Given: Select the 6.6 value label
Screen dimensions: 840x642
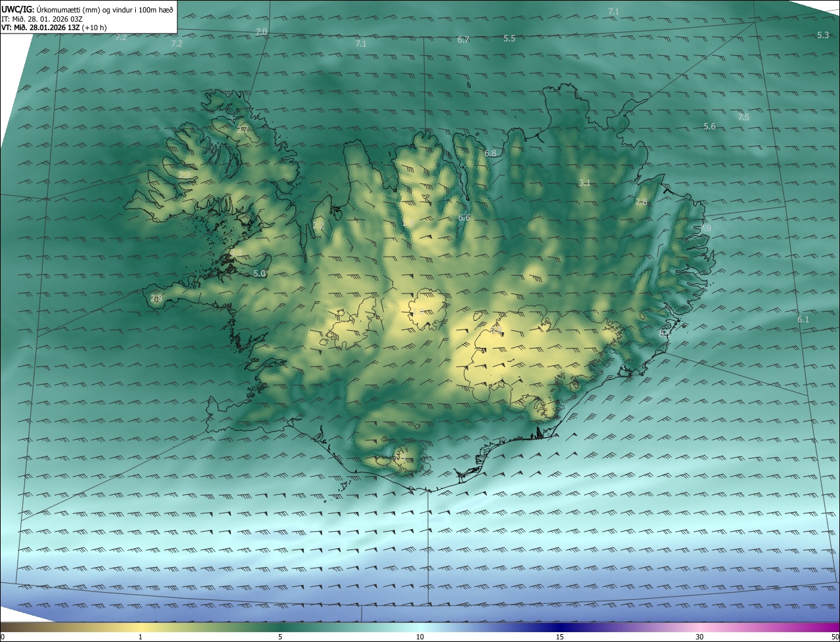Looking at the screenshot, I should [x=464, y=218].
